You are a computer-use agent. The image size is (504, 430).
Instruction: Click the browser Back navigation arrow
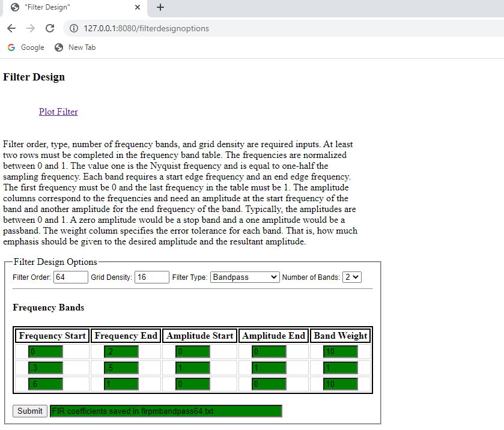coord(11,28)
